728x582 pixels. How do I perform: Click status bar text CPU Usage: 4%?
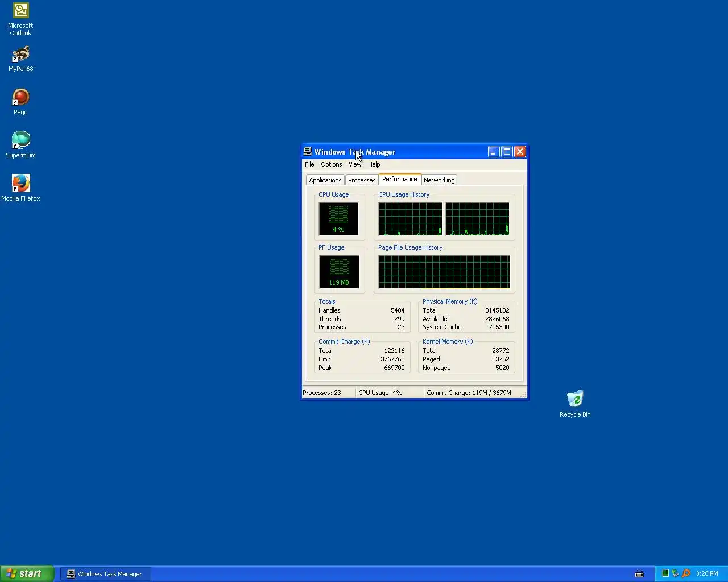click(380, 393)
